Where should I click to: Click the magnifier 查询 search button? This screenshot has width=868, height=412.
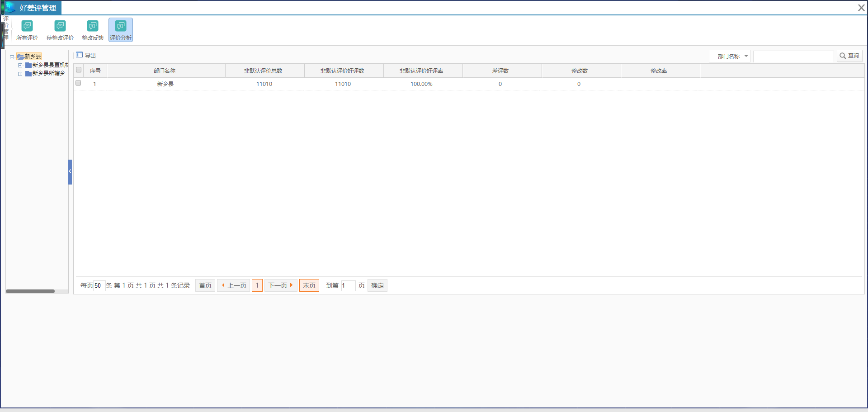(849, 56)
